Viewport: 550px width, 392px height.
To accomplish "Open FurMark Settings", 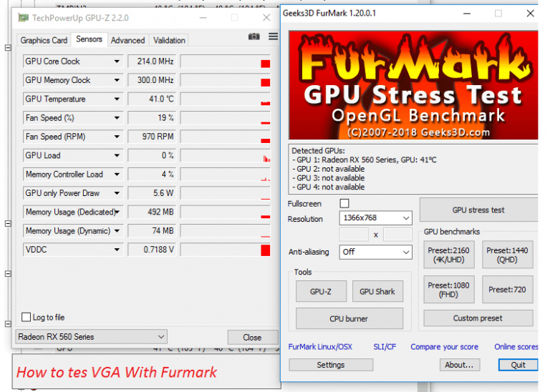I will [x=331, y=365].
